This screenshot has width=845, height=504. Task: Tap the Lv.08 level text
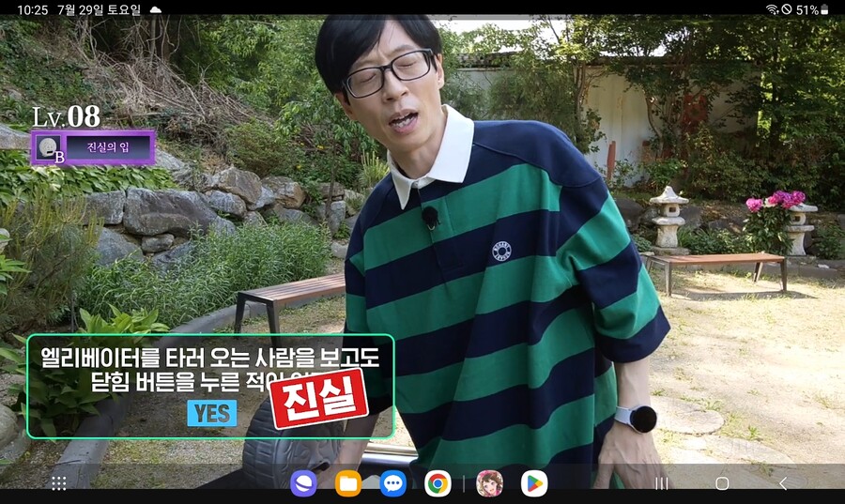pos(66,116)
